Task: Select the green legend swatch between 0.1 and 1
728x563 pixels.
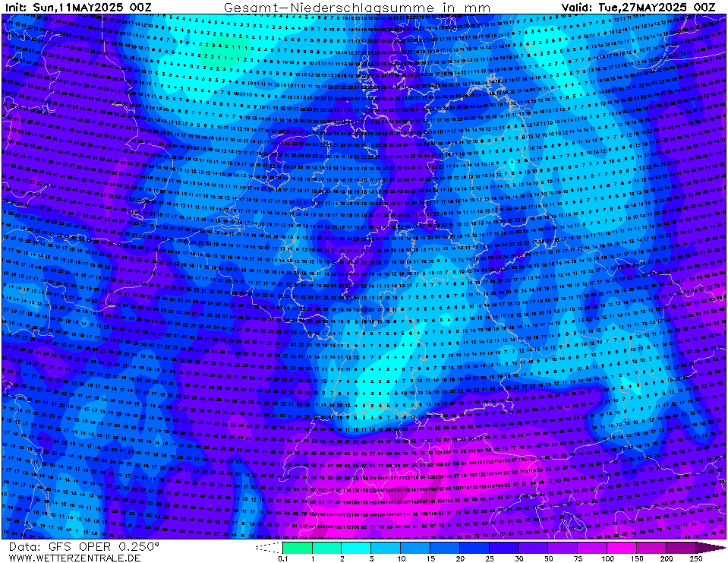Action: (x=297, y=548)
